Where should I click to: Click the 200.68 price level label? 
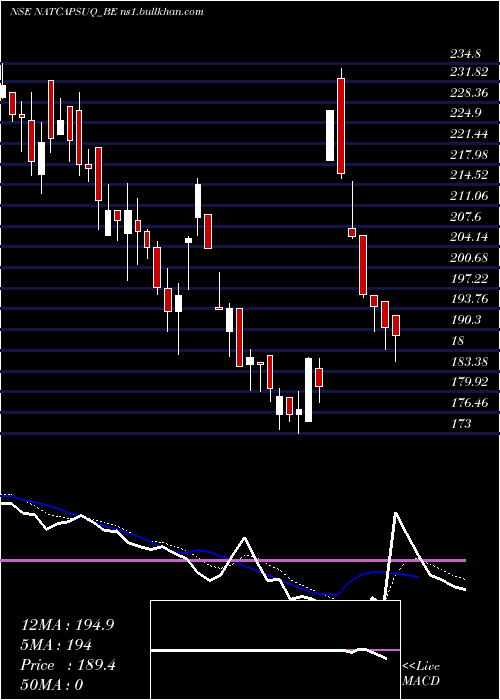point(469,258)
